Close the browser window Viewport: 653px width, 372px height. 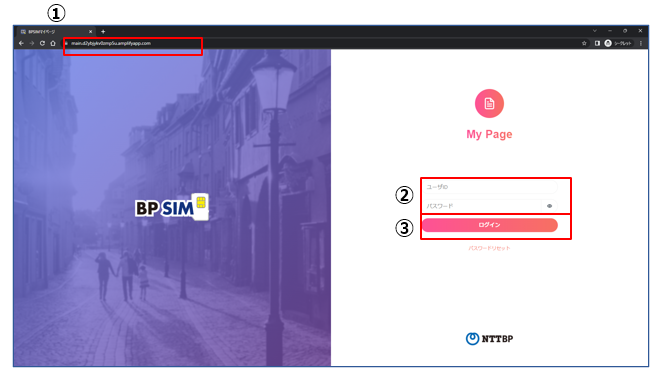[641, 31]
